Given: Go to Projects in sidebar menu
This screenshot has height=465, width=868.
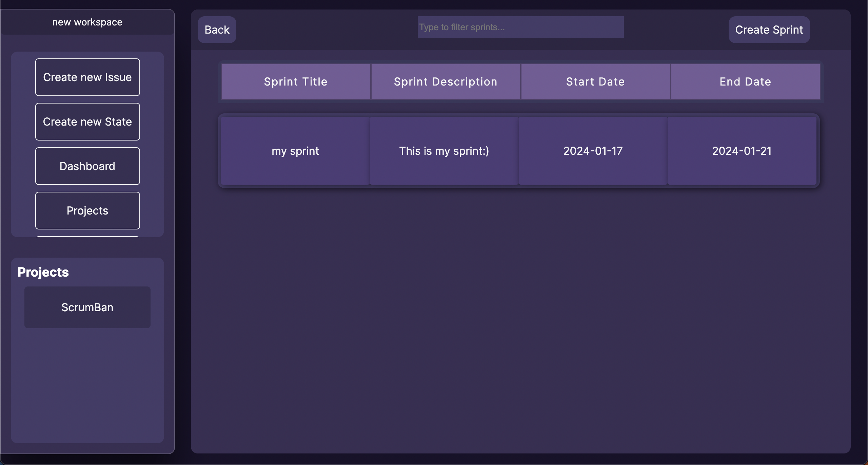Looking at the screenshot, I should click(x=87, y=211).
